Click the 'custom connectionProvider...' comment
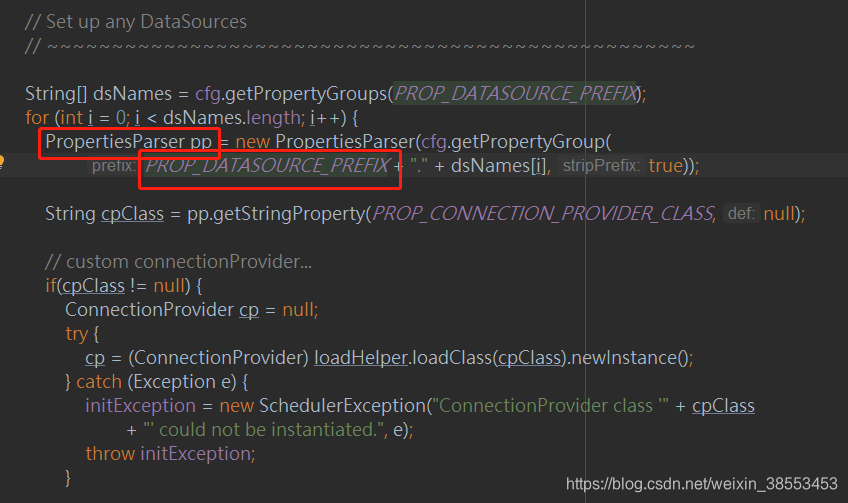Image resolution: width=848 pixels, height=503 pixels. tap(178, 262)
